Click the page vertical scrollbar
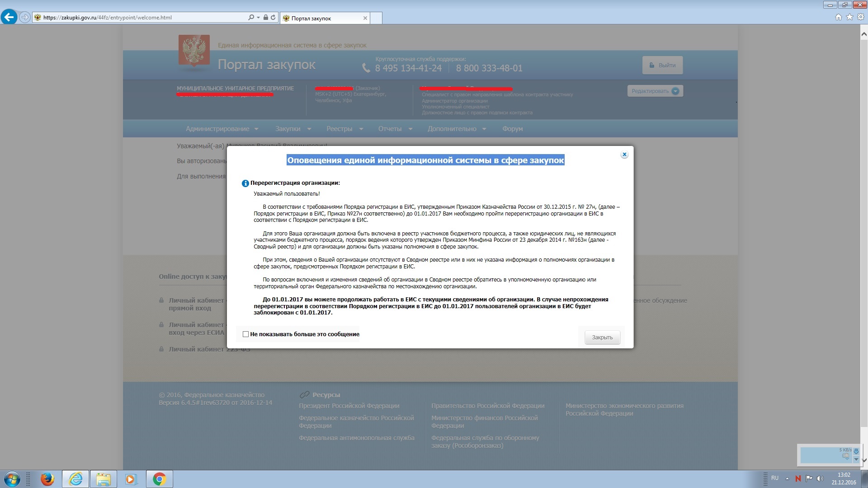The image size is (868, 488). coord(863,226)
